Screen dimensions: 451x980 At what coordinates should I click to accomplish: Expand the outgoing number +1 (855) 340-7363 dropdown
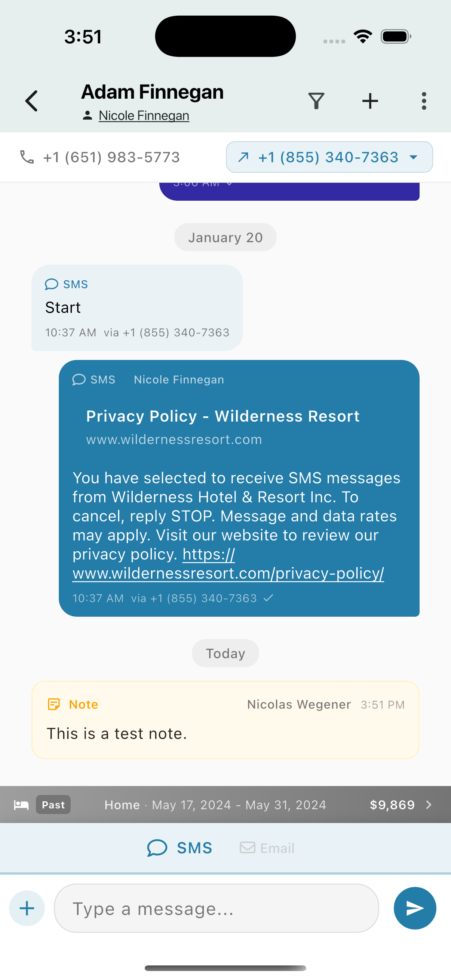[329, 157]
